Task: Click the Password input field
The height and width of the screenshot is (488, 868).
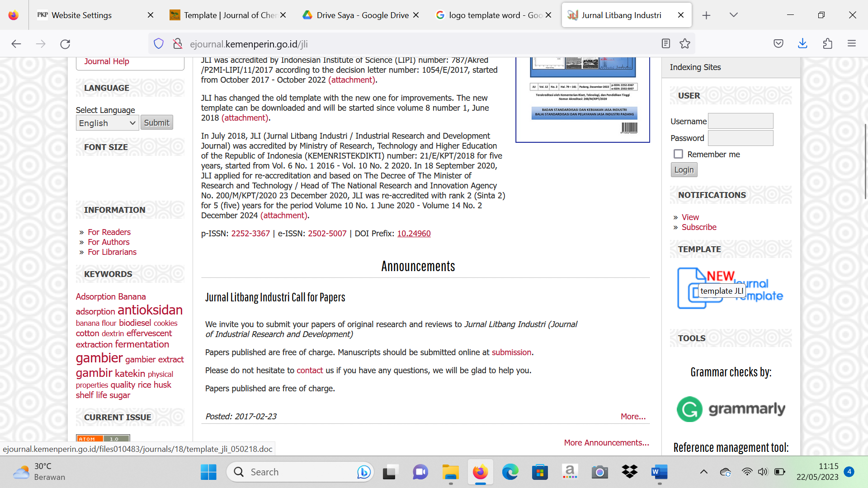Action: pos(741,138)
